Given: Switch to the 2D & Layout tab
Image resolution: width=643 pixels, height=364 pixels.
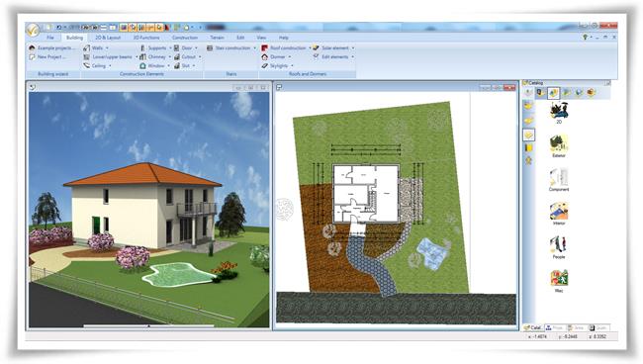Looking at the screenshot, I should pos(108,38).
